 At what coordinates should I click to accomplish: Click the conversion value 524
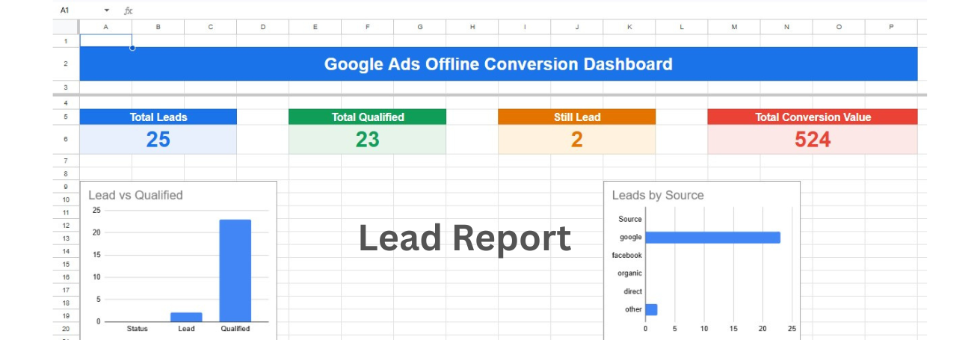pos(813,140)
